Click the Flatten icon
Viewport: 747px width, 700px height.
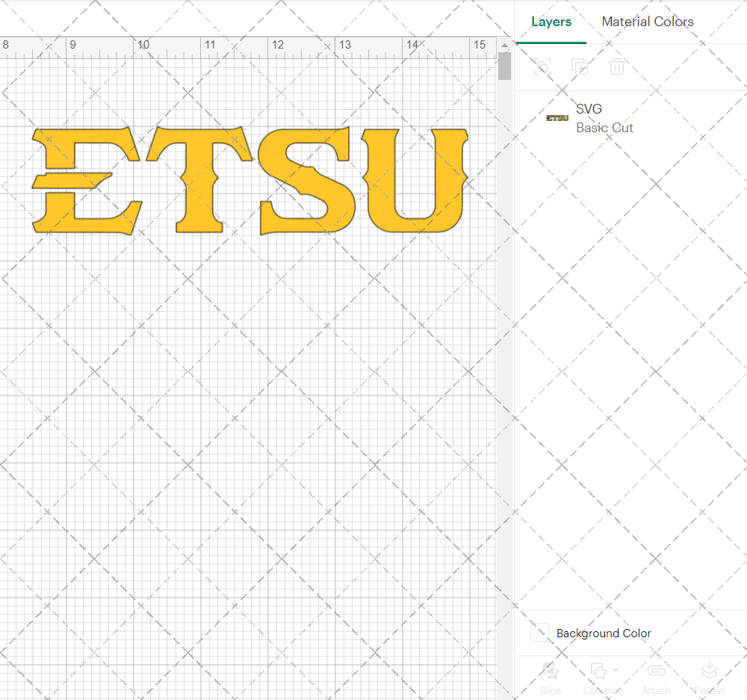tap(710, 670)
